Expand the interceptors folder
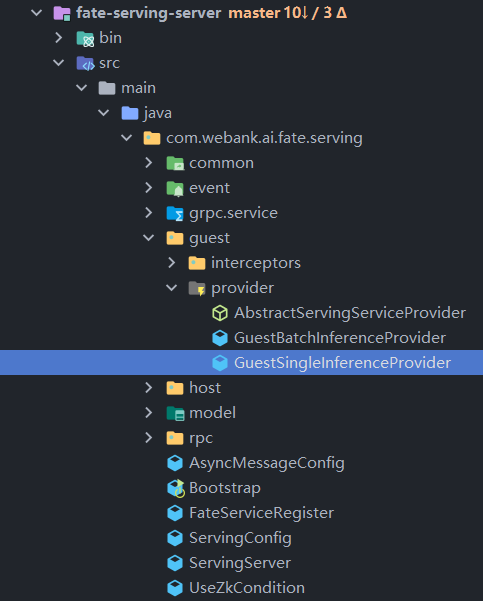483x601 pixels. [171, 263]
